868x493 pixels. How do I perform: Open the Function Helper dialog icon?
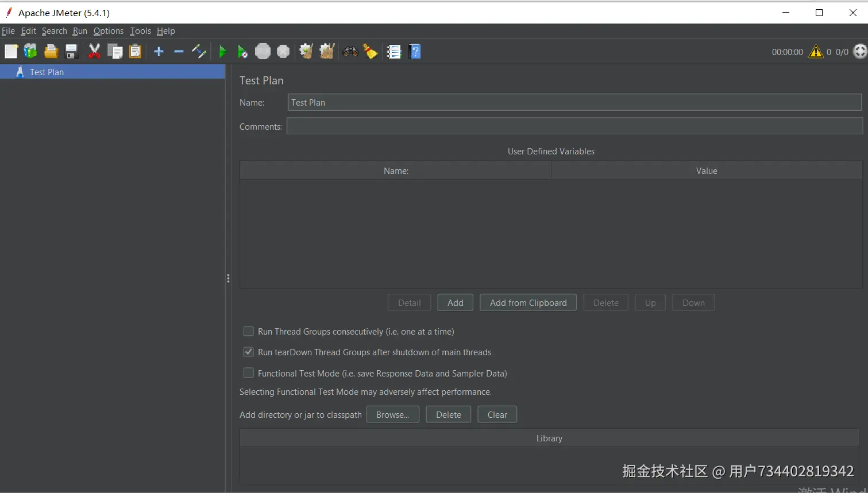click(x=394, y=52)
